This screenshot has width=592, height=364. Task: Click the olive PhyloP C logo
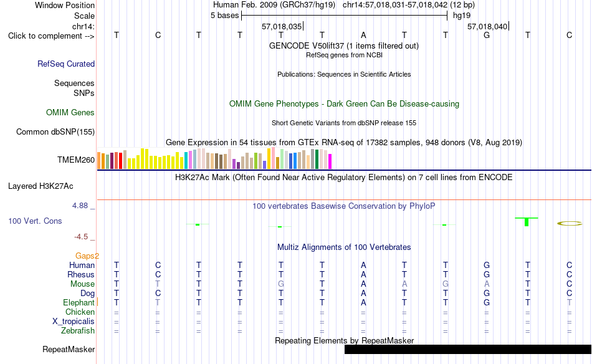tap(570, 224)
